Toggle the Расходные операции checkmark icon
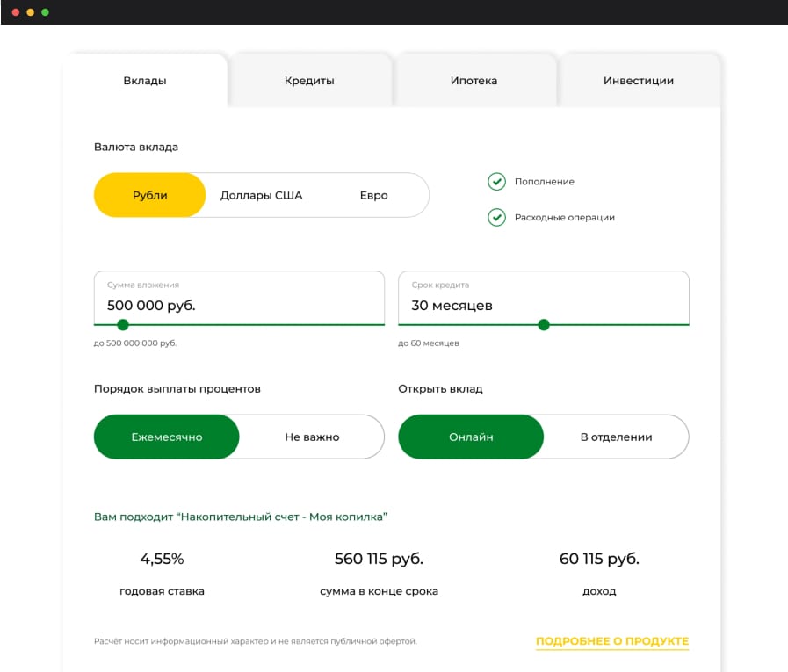Screen dimensions: 788x672 pos(496,217)
